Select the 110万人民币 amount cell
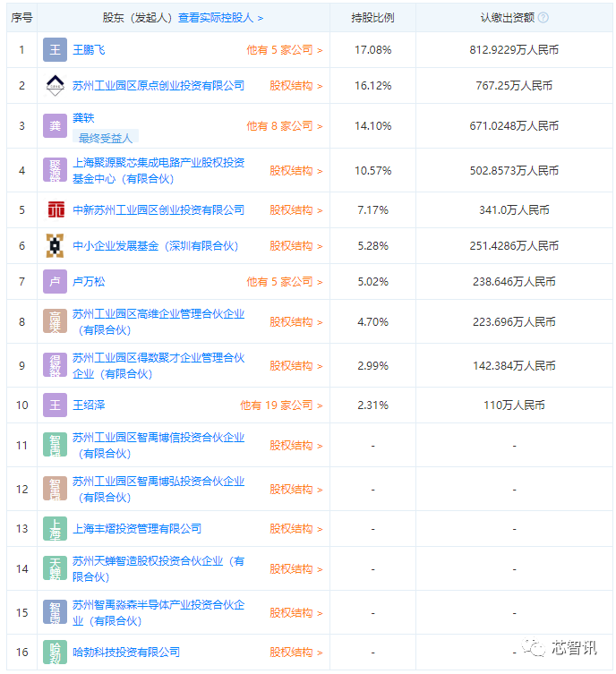This screenshot has width=616, height=674. (x=514, y=405)
